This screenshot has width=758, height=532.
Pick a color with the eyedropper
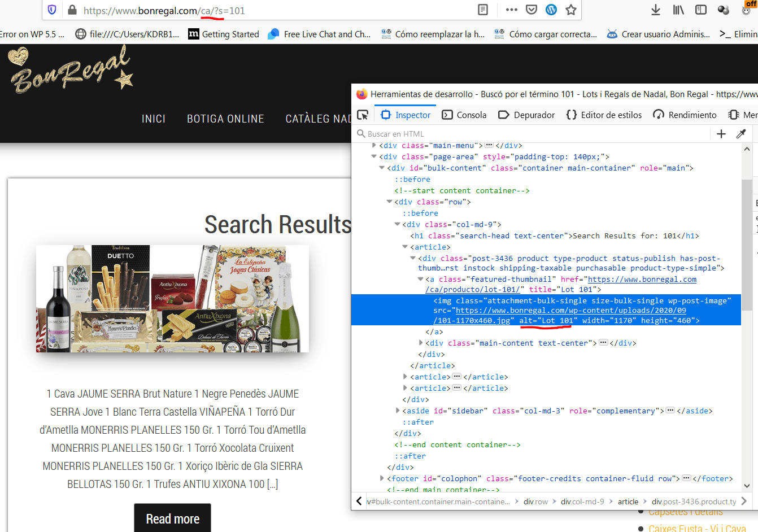[x=741, y=134]
